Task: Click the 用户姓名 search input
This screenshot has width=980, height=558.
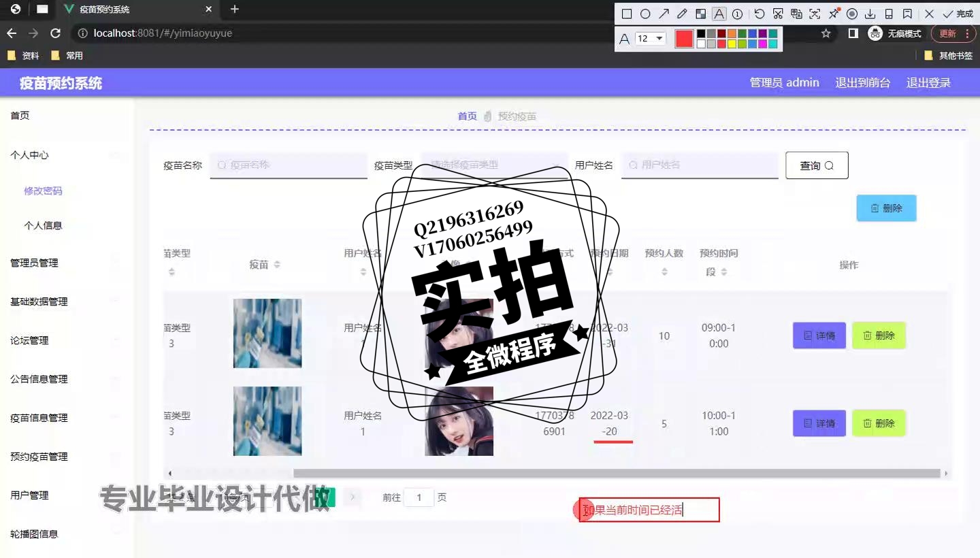Action: pos(700,165)
